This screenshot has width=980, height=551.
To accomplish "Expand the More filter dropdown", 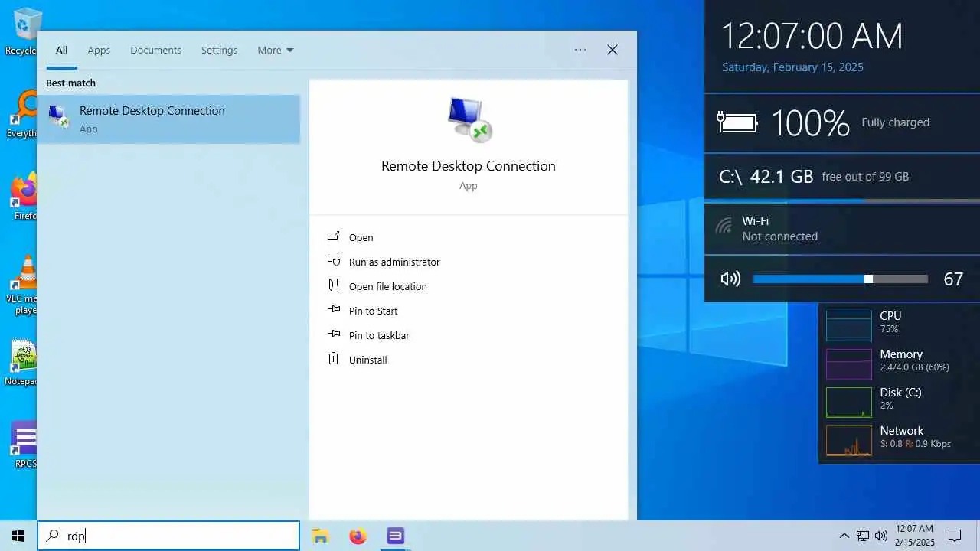I will click(x=275, y=50).
